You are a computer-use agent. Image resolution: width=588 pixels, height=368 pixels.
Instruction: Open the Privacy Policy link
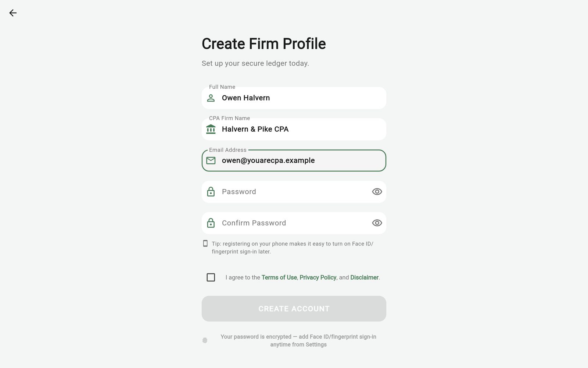click(x=318, y=277)
